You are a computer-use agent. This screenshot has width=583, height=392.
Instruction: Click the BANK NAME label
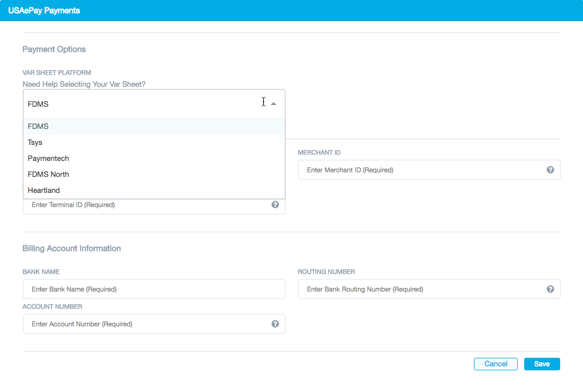click(x=41, y=272)
